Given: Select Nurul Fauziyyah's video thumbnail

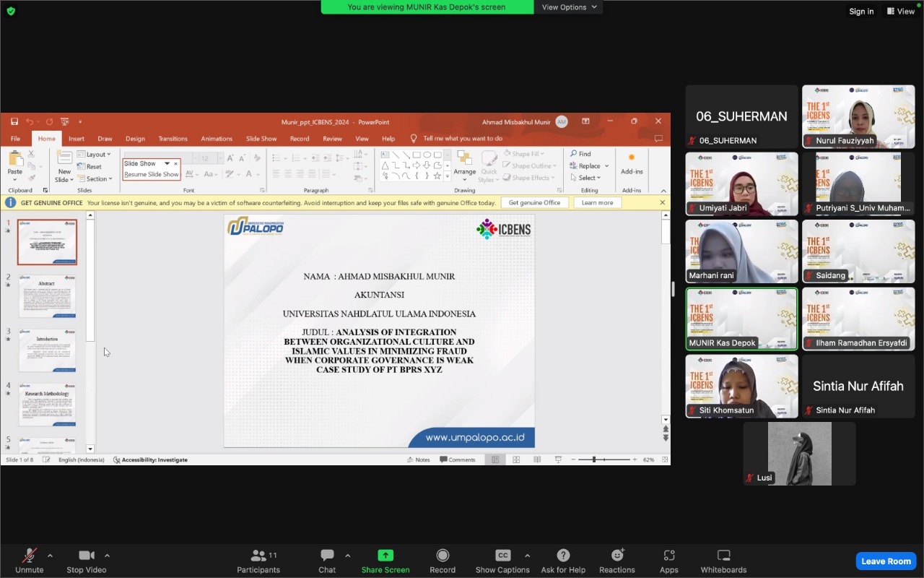Looking at the screenshot, I should click(858, 116).
